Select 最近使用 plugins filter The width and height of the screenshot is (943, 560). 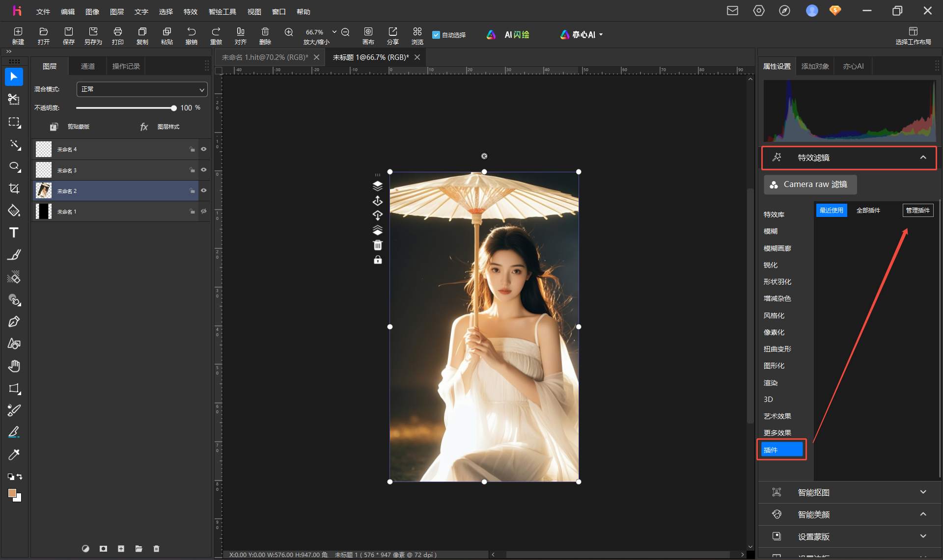832,211
